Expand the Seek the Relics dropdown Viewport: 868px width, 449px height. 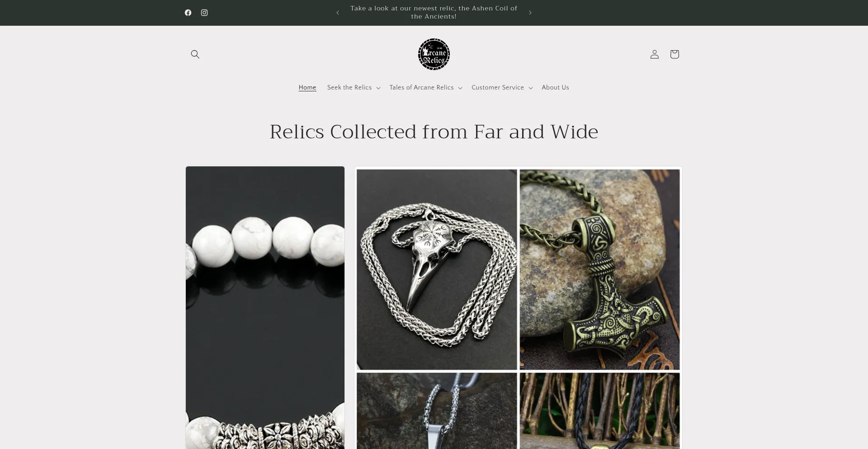[x=354, y=88]
